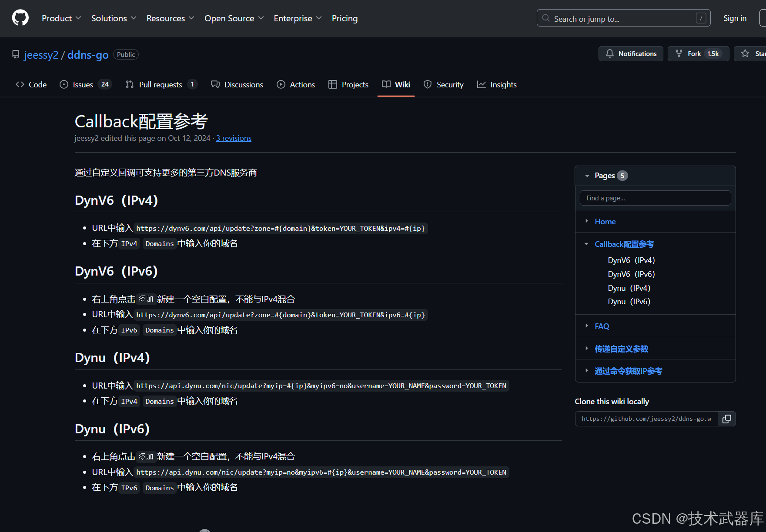Open the Resources dropdown menu
This screenshot has height=532, width=766.
(170, 18)
